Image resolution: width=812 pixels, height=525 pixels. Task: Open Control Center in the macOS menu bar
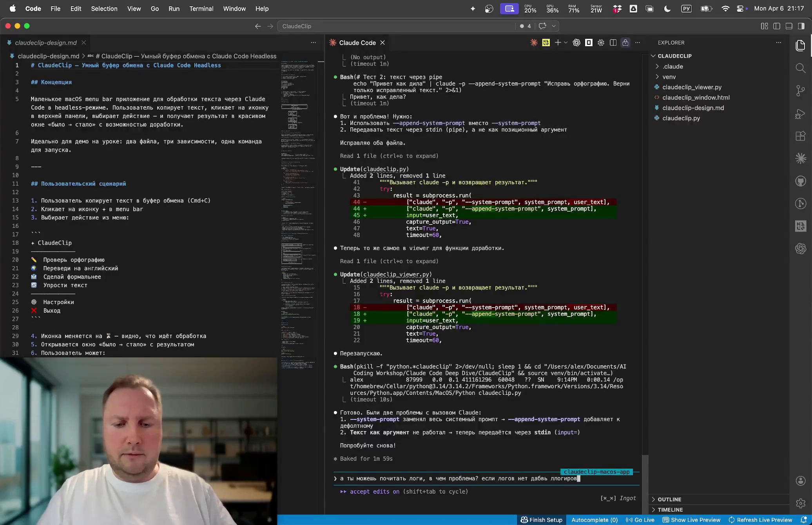740,9
